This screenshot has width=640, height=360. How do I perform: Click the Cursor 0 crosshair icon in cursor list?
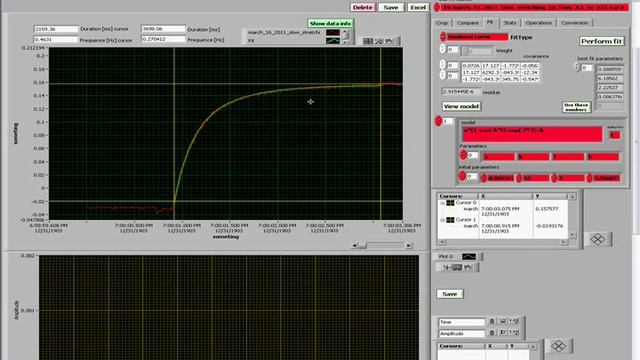coord(450,203)
